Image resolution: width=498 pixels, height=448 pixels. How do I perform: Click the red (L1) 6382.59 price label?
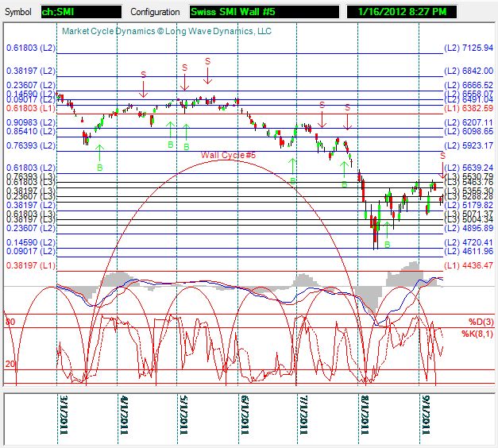click(x=469, y=107)
